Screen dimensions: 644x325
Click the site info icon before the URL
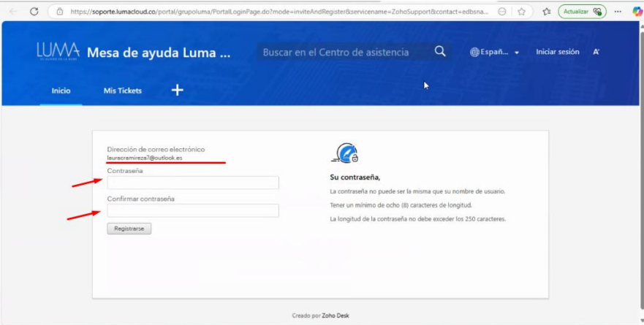60,12
